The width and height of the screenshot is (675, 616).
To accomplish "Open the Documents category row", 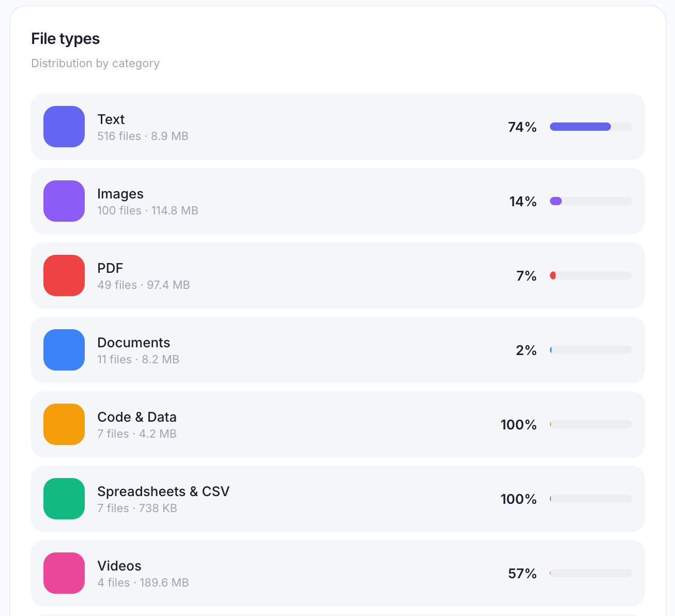I will [338, 350].
